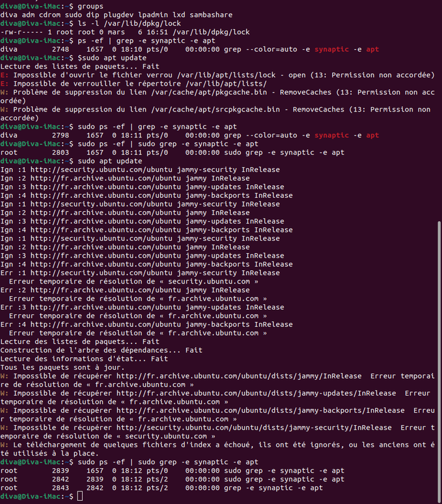
Task: Click process ID '2748'
Action: [x=61, y=49]
